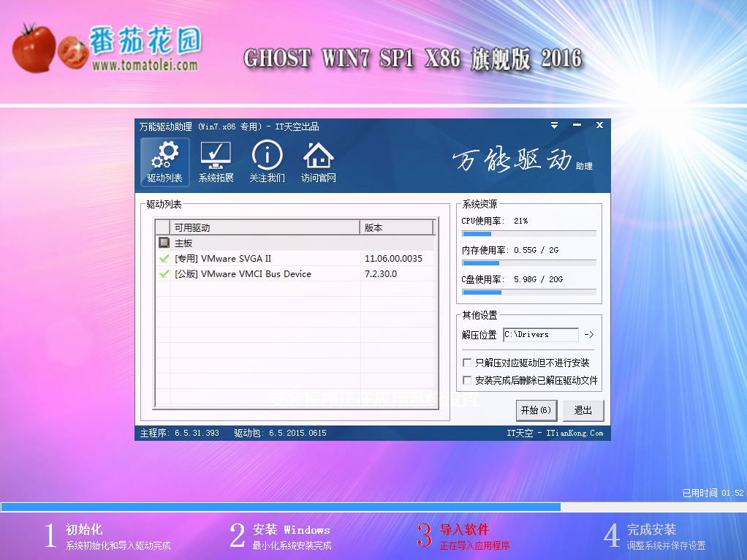Open the 关注我们 info tab

[268, 162]
